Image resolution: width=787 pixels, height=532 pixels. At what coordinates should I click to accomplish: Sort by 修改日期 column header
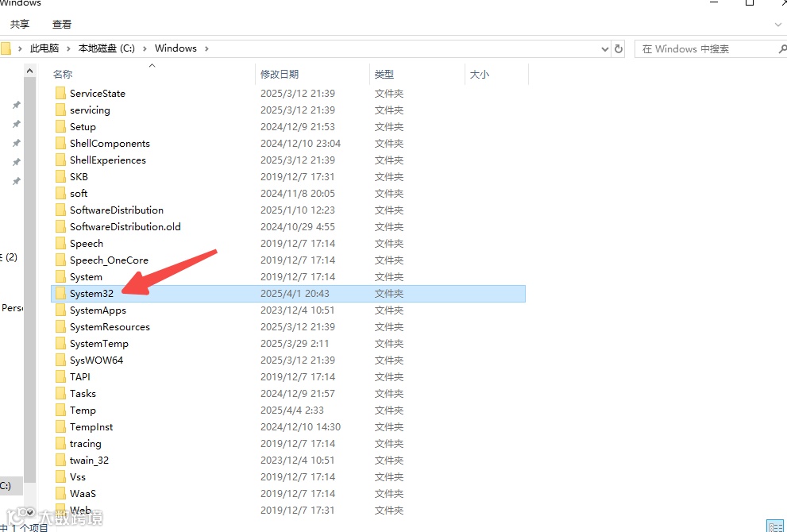pyautogui.click(x=280, y=75)
